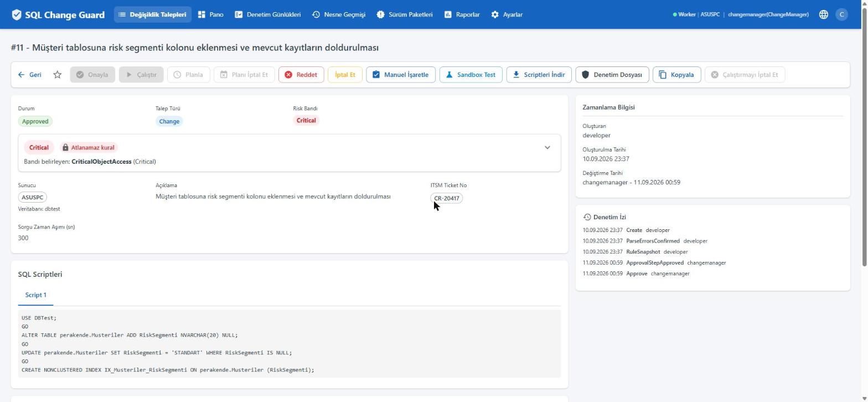This screenshot has width=868, height=402.
Task: Open Nesne Geçmişi menu
Action: (x=339, y=14)
